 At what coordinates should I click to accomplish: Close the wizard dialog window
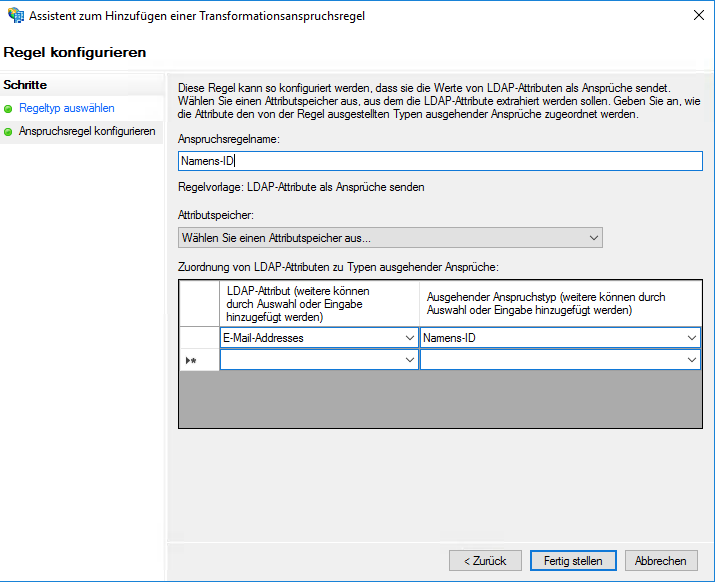pos(696,16)
